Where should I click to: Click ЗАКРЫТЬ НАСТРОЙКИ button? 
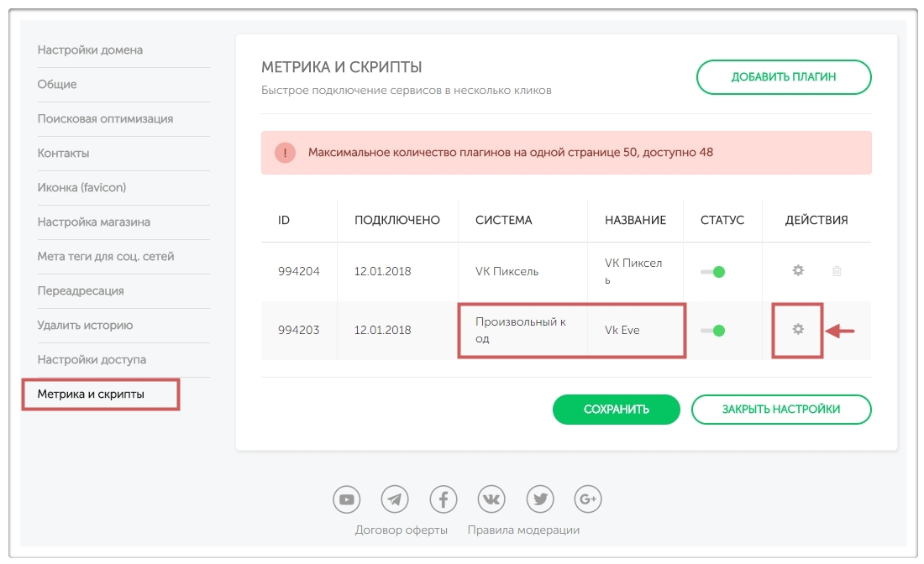[x=780, y=410]
